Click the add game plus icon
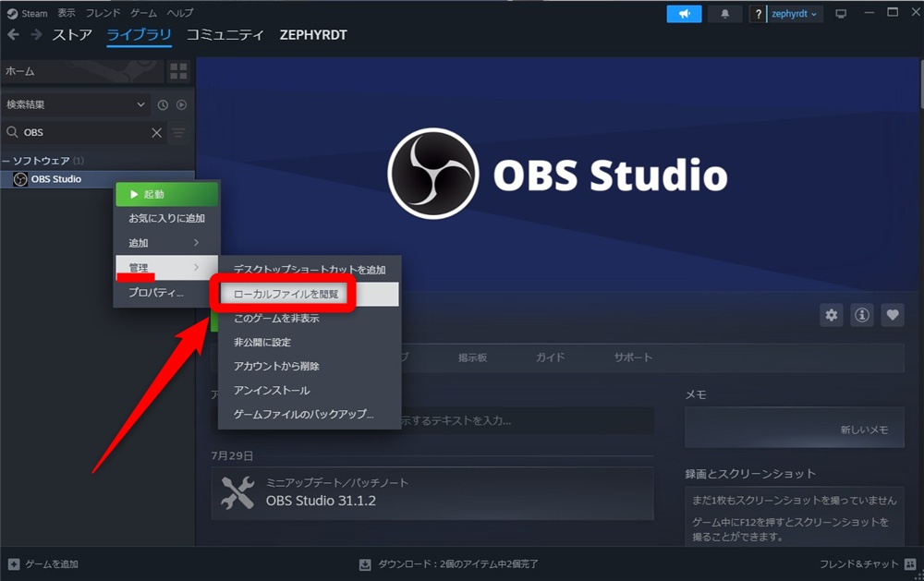The image size is (924, 581). tap(14, 563)
